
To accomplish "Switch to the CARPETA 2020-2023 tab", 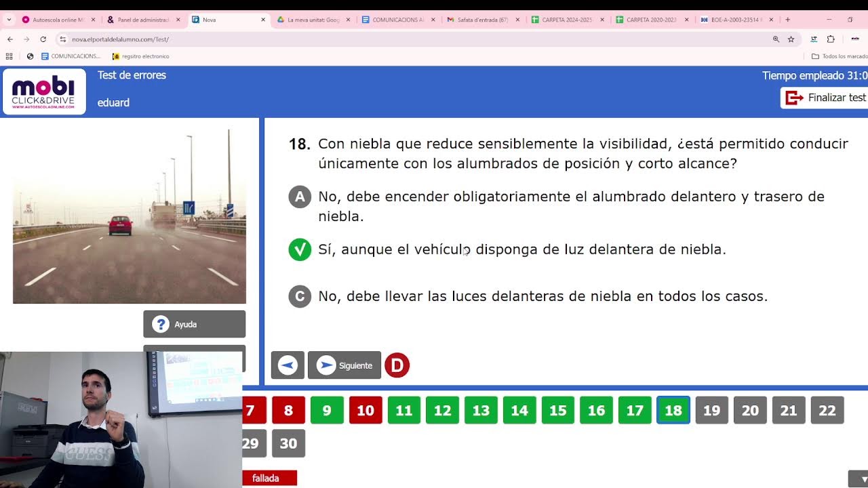I will pyautogui.click(x=652, y=20).
